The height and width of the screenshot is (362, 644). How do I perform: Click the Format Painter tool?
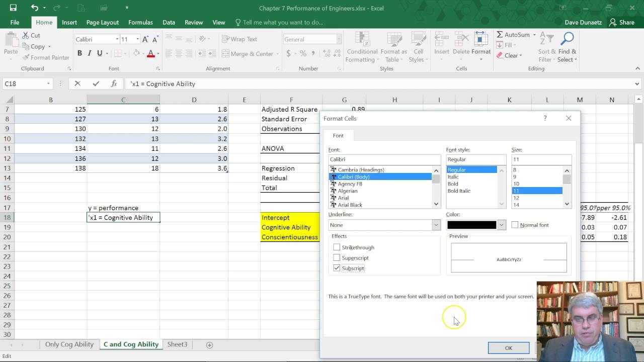point(45,57)
